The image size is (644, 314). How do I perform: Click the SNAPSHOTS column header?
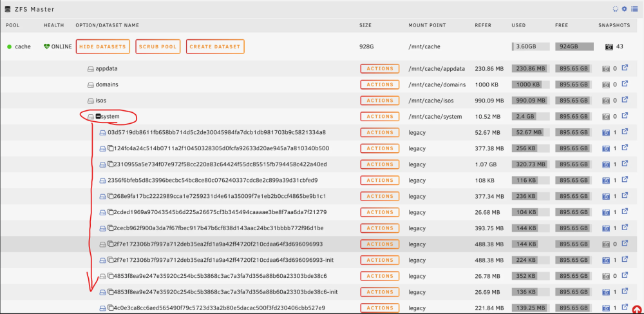click(614, 25)
